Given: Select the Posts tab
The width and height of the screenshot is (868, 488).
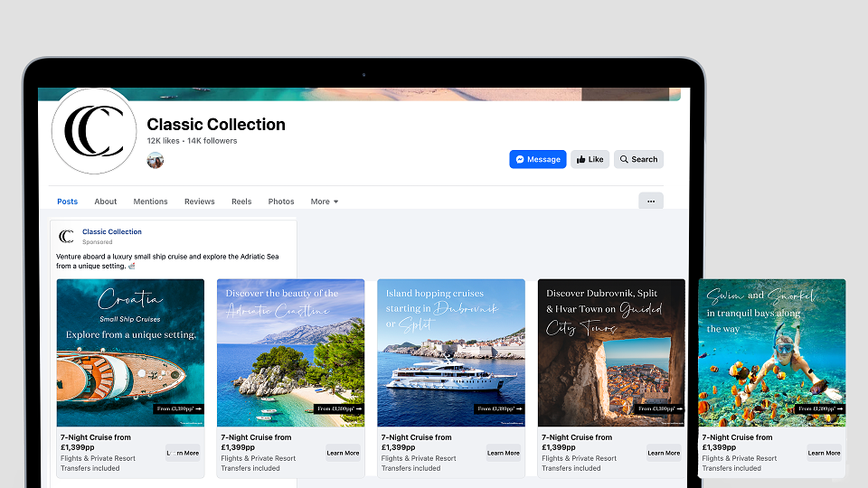Looking at the screenshot, I should pyautogui.click(x=68, y=202).
